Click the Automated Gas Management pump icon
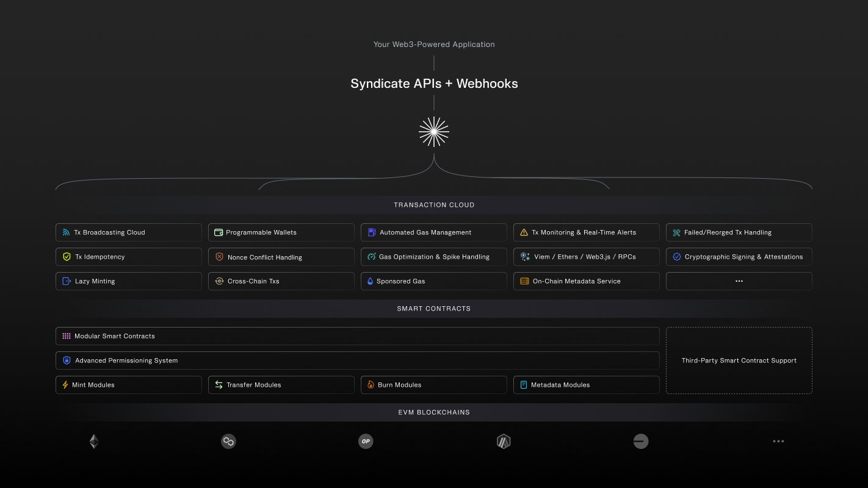Screen dimensions: 868x488 click(372, 232)
